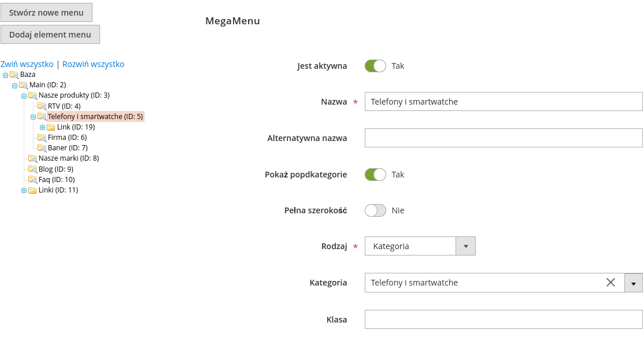
Task: Clear the Kategoria field with X icon
Action: pos(610,283)
